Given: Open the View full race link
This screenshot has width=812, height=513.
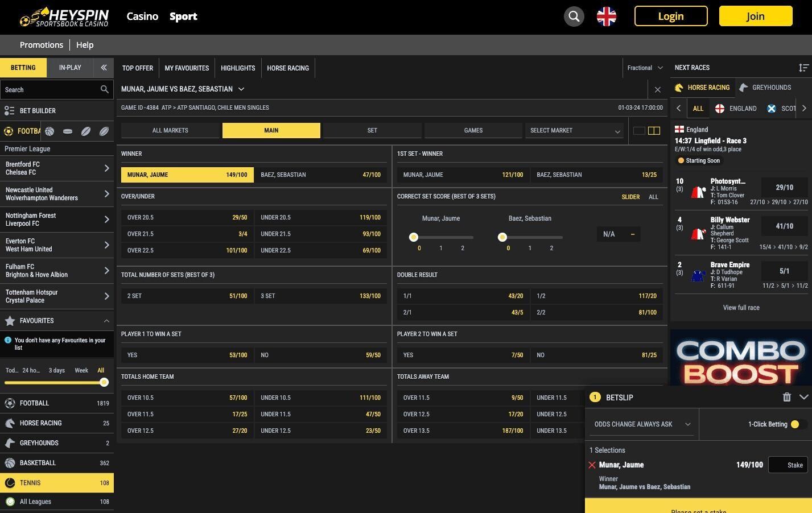Looking at the screenshot, I should point(741,308).
